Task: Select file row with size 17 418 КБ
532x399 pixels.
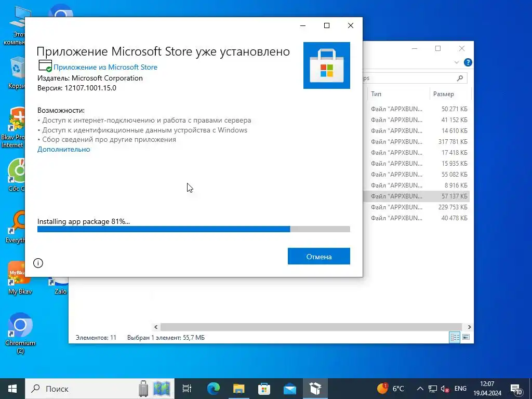Action: pyautogui.click(x=417, y=152)
